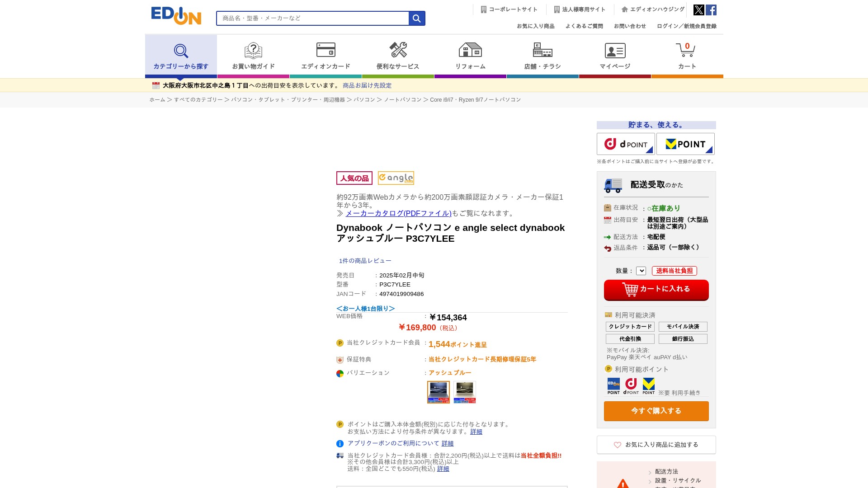The height and width of the screenshot is (488, 868).
Task: Click 当社クレジットカード長期修理保証5年 text
Action: pos(482,359)
